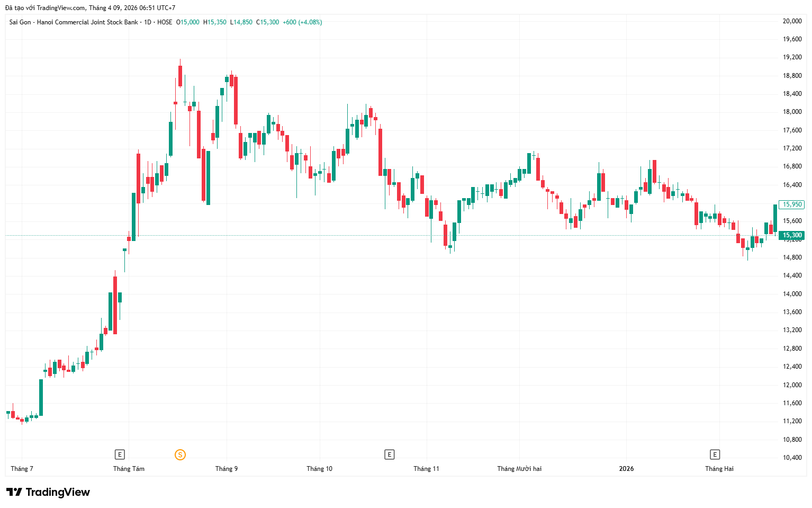The image size is (812, 508).
Task: Click the green 15,300 current price label
Action: point(791,235)
